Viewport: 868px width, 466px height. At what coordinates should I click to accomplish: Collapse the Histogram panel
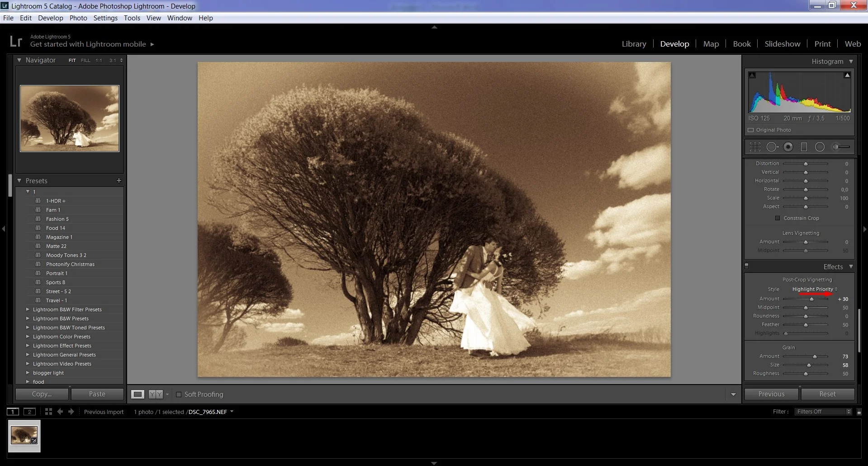coord(851,62)
